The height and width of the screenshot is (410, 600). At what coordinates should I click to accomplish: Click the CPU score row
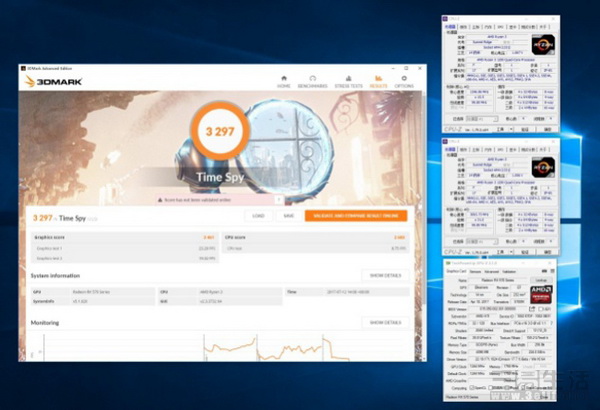click(x=315, y=237)
